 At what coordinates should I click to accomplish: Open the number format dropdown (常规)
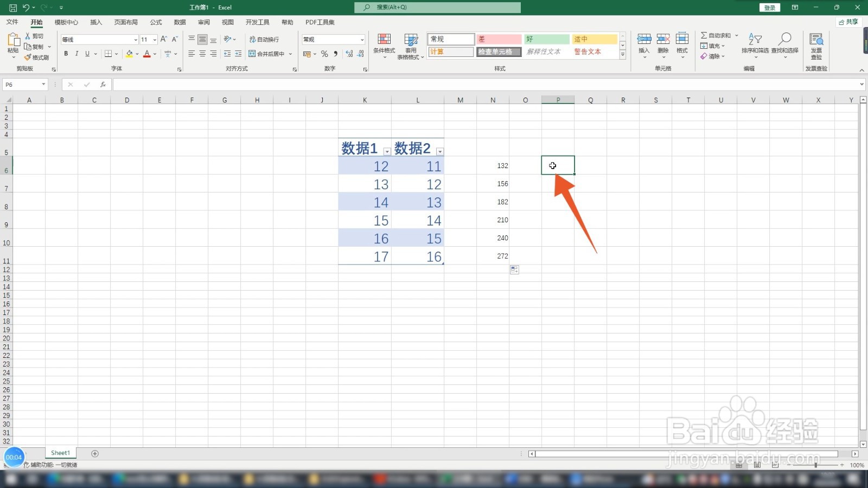362,40
